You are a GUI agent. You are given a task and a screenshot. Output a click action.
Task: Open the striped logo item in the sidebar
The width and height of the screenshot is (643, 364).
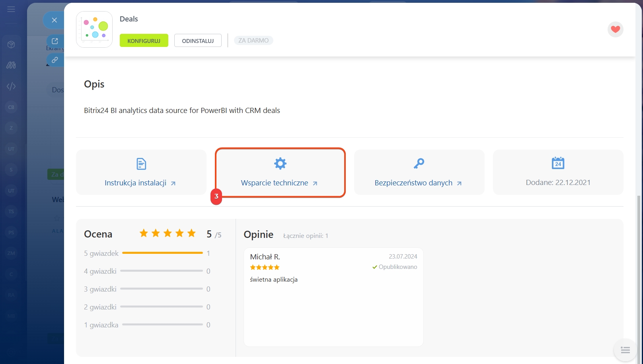[11, 65]
